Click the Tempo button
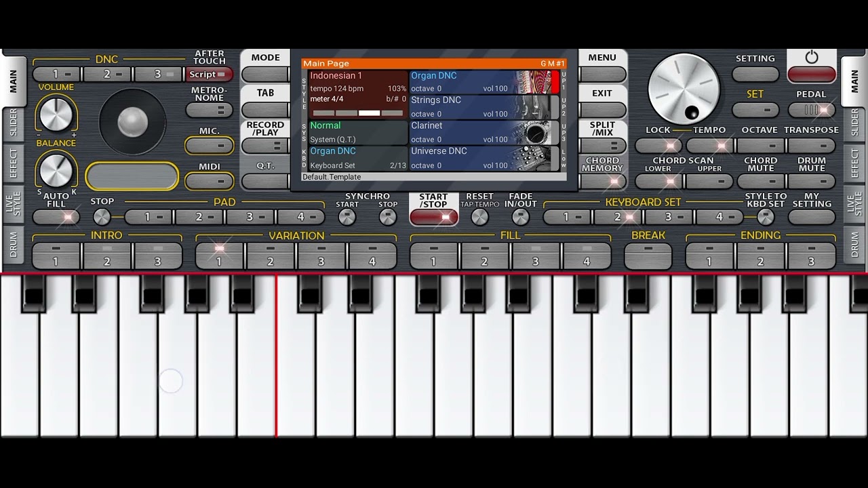The width and height of the screenshot is (868, 488). (x=709, y=146)
